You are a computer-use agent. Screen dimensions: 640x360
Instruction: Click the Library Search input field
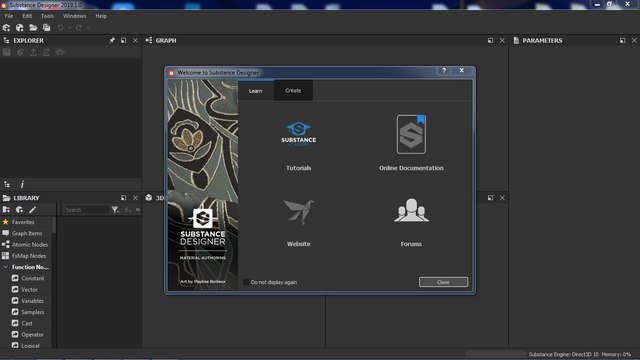(87, 210)
